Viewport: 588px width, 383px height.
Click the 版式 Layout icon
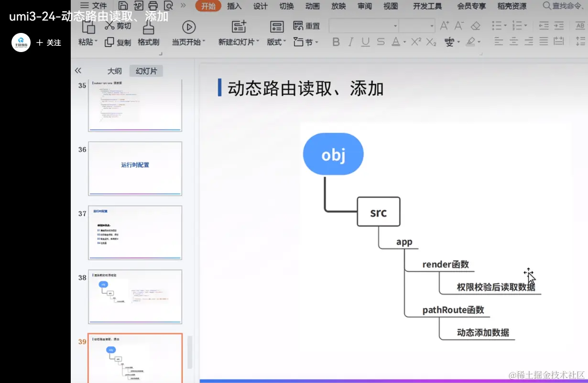coord(277,26)
